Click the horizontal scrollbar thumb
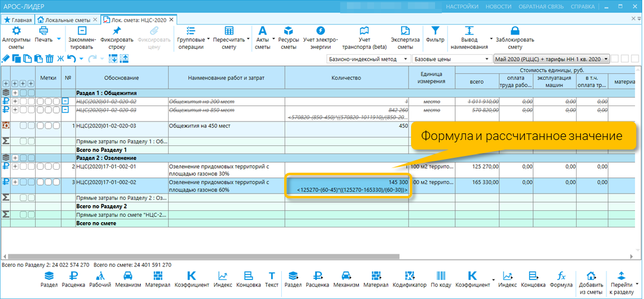 pyautogui.click(x=203, y=256)
